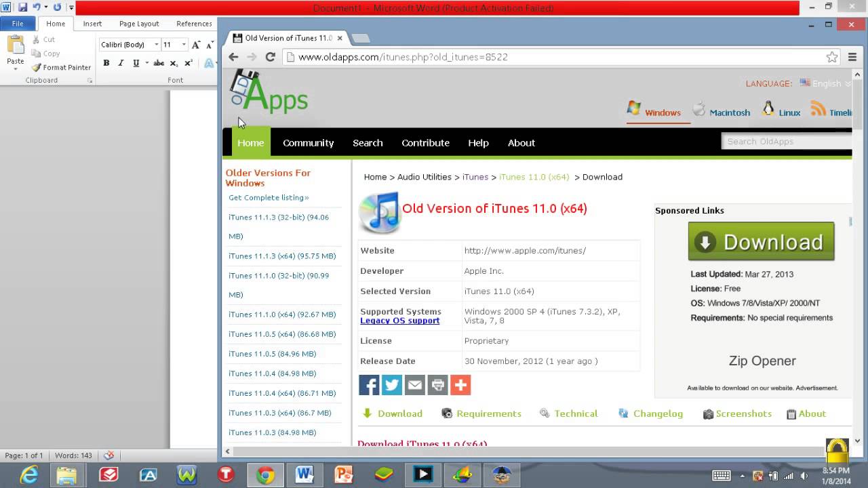This screenshot has height=488, width=868.
Task: Click the print page icon
Action: (x=437, y=385)
